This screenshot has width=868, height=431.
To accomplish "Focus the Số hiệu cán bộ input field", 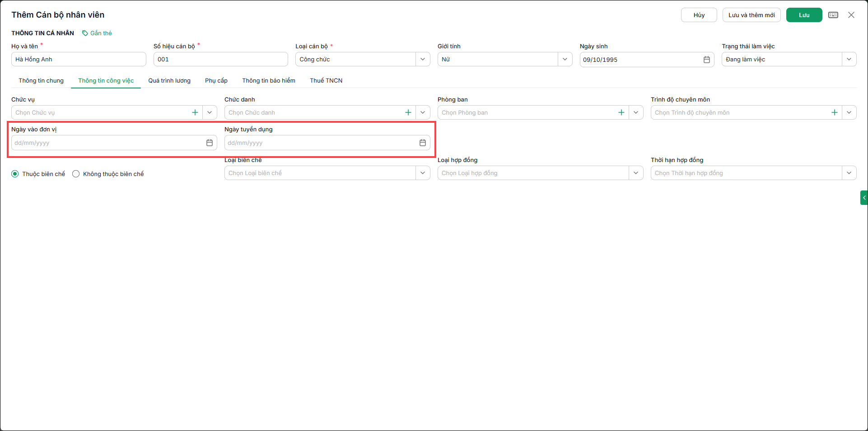I will (221, 59).
